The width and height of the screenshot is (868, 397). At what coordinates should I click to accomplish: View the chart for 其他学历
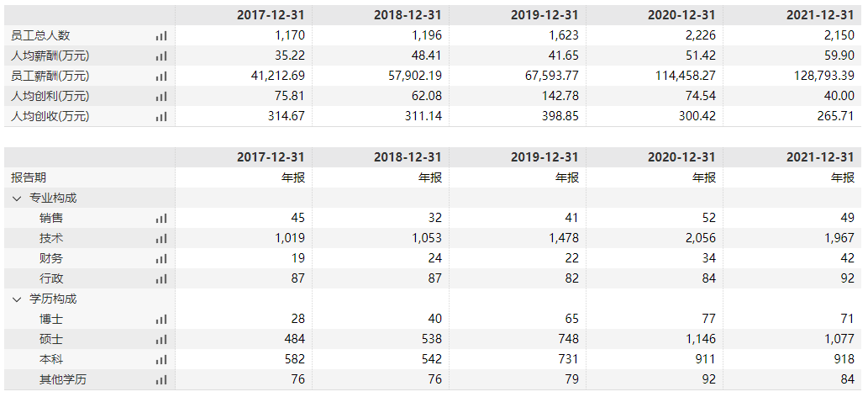(161, 379)
